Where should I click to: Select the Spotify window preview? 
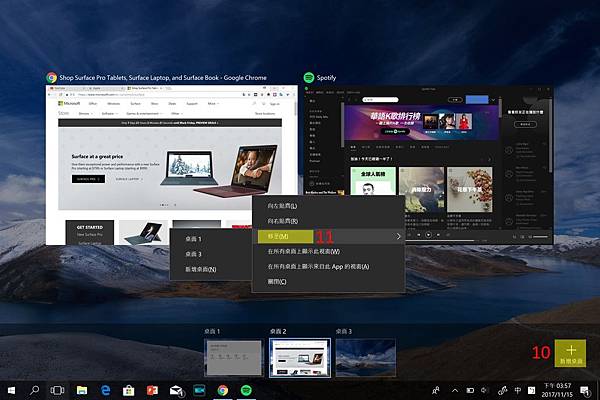click(428, 165)
